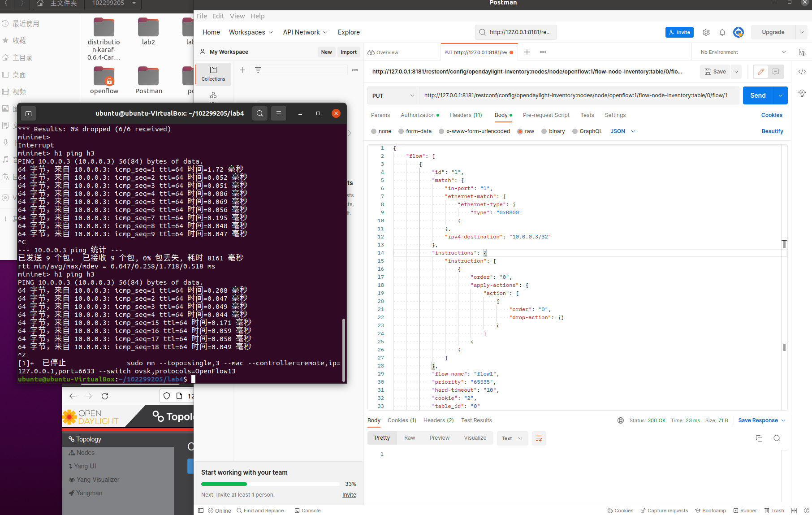812x515 pixels.
Task: Expand the Send button arrow options
Action: (781, 95)
